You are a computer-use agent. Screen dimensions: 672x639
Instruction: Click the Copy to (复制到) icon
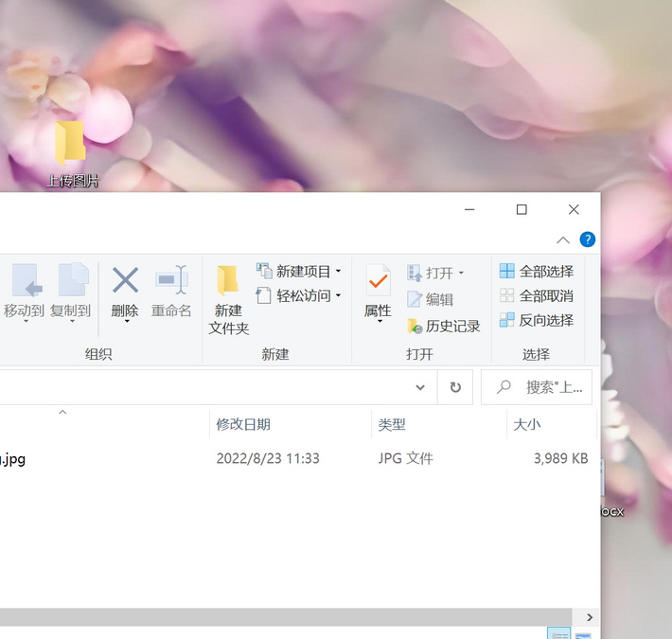tap(71, 281)
